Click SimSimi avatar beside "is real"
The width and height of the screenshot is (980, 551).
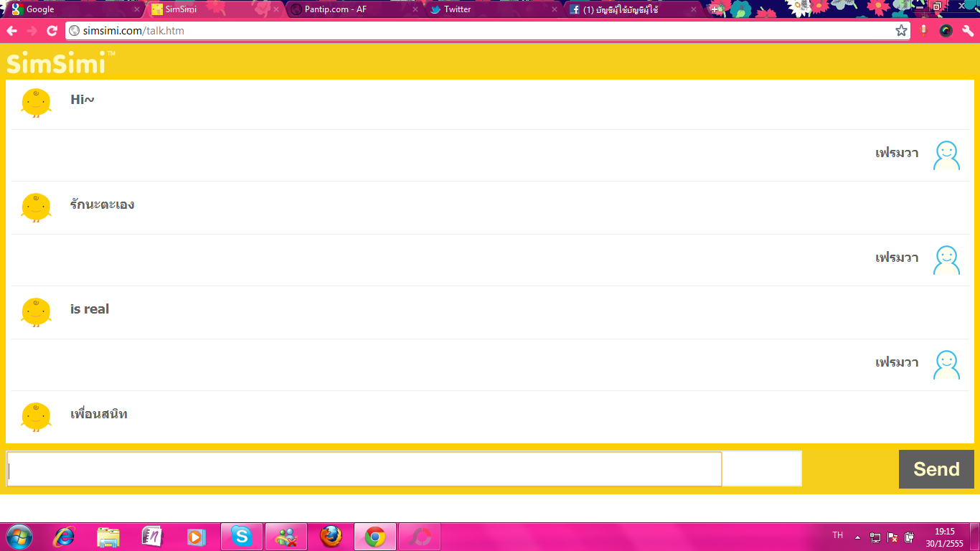(36, 312)
